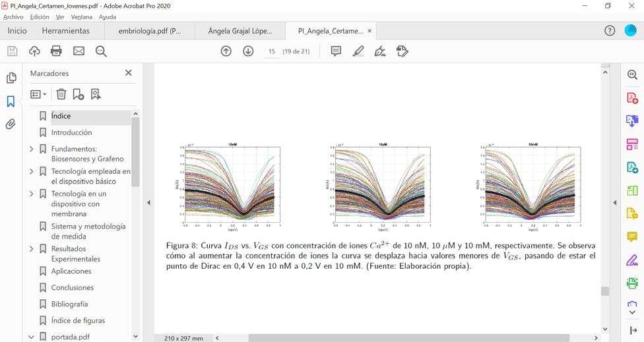Screen dimensions: 644x342
Task: Open the Edición menu
Action: coord(40,17)
